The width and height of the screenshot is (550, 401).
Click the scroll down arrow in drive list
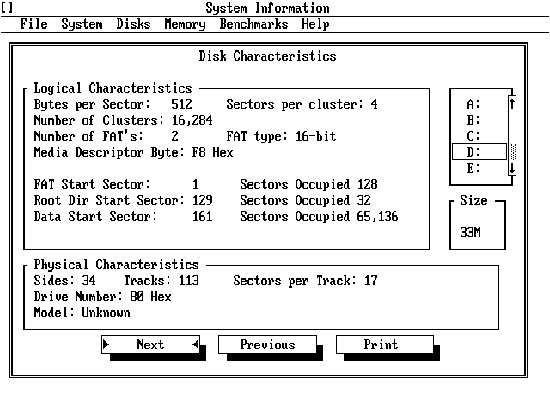click(512, 168)
